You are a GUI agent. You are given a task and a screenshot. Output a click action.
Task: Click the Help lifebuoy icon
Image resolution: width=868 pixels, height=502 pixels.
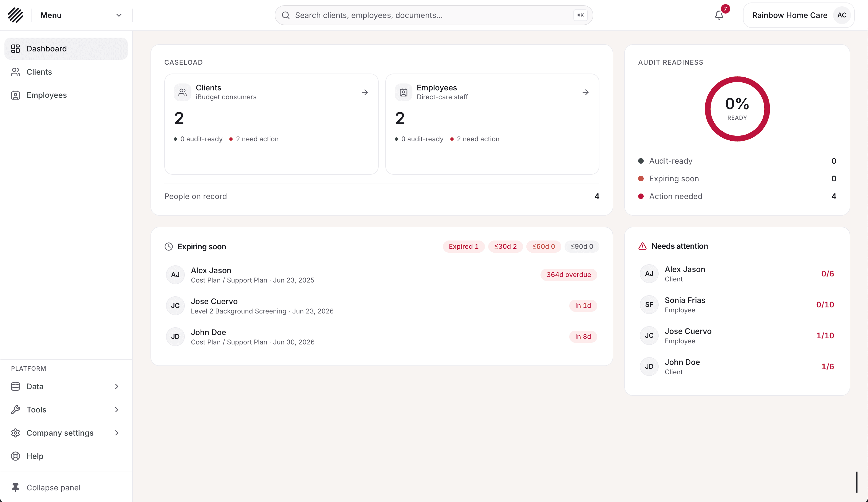click(15, 456)
